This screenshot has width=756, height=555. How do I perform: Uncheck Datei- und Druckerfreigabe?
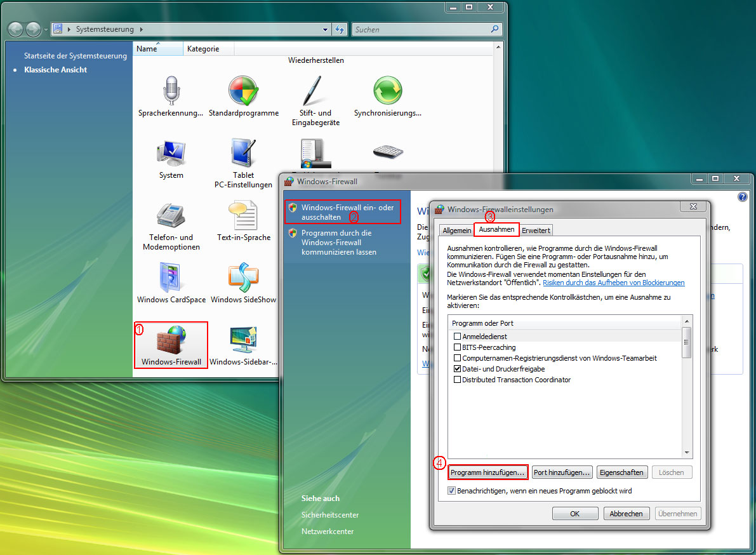pos(457,369)
